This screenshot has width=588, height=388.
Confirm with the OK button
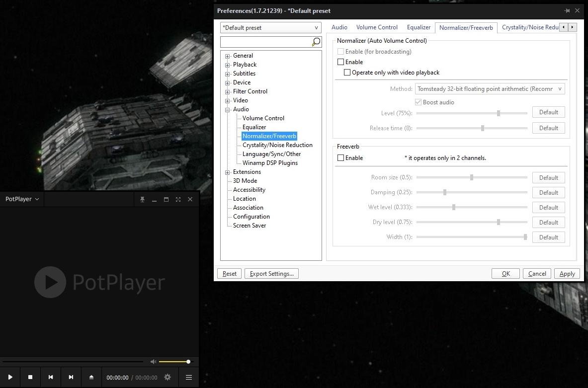pyautogui.click(x=506, y=274)
